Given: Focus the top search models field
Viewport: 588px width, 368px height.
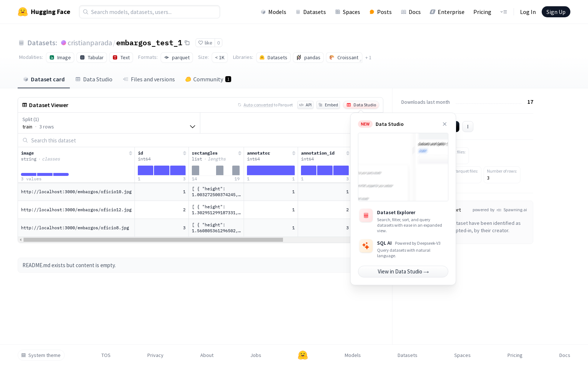Looking at the screenshot, I should pyautogui.click(x=150, y=12).
